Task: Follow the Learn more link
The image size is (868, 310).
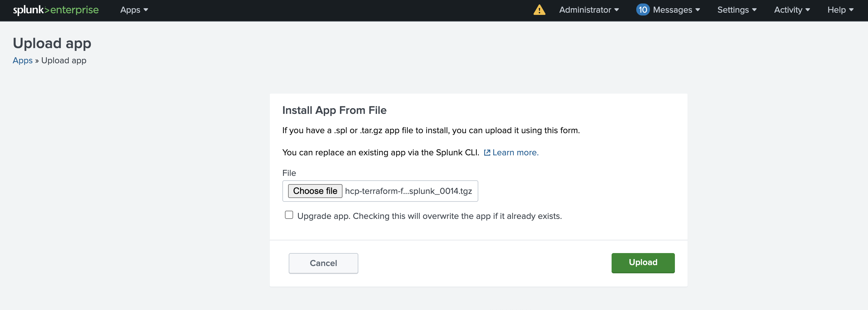Action: tap(515, 152)
